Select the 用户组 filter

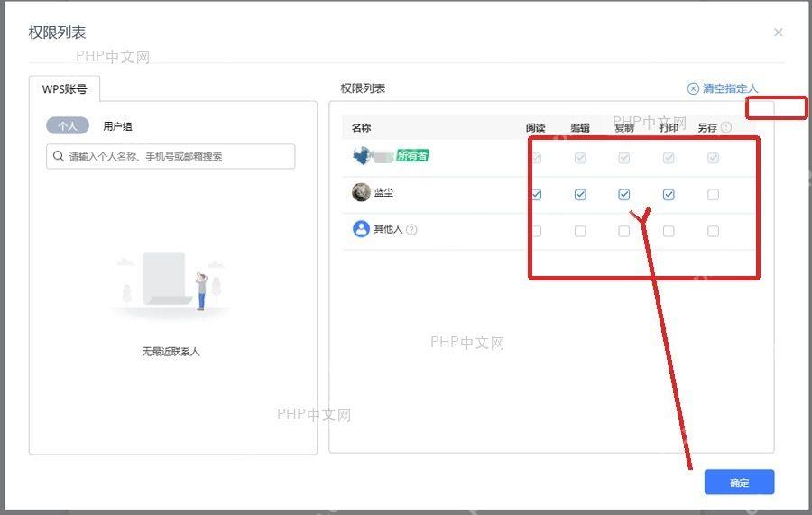point(117,125)
